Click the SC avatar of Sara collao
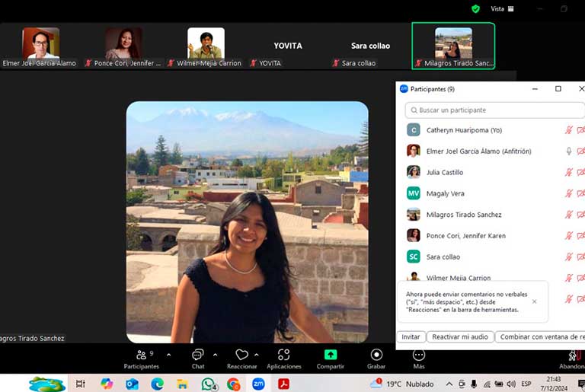 pyautogui.click(x=413, y=257)
